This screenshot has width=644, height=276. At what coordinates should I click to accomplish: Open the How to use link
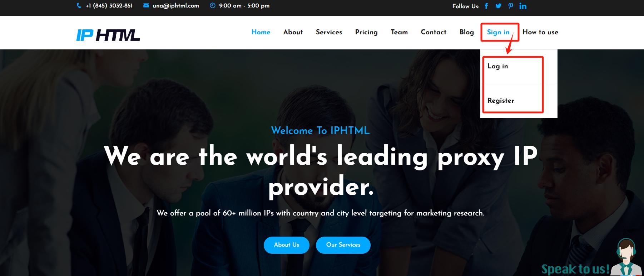540,32
